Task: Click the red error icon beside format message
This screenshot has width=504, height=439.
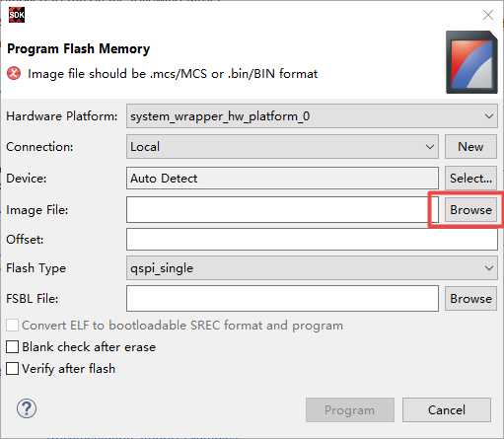Action: click(14, 73)
